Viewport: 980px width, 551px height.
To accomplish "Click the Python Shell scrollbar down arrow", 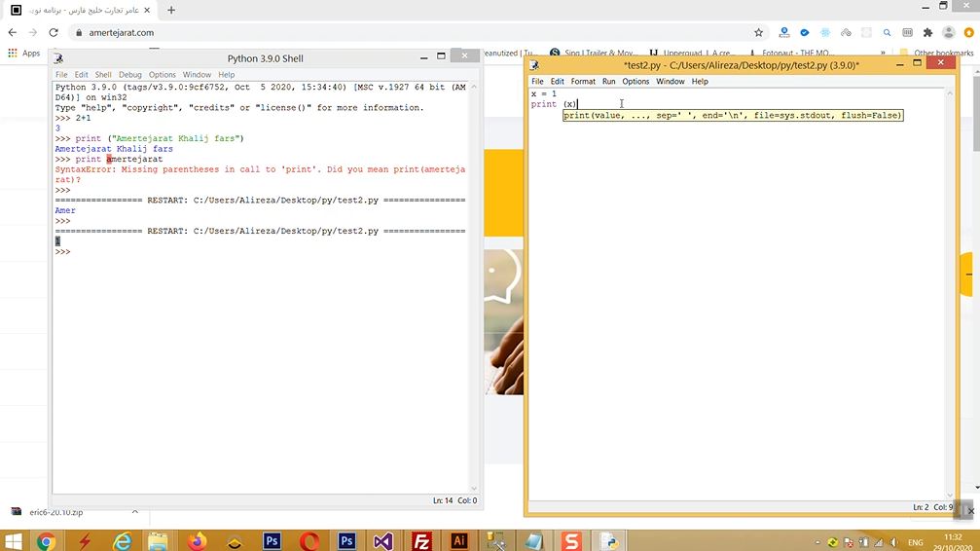I will [474, 489].
